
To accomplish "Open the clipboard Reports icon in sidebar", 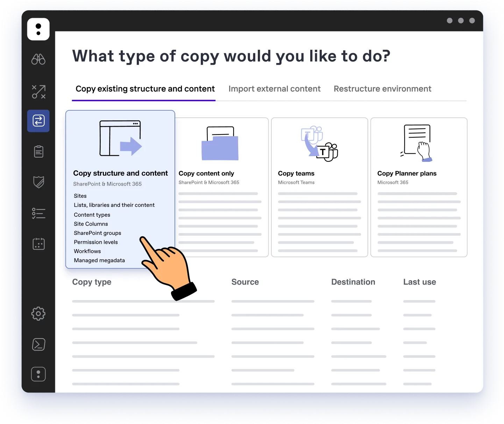I will click(38, 151).
